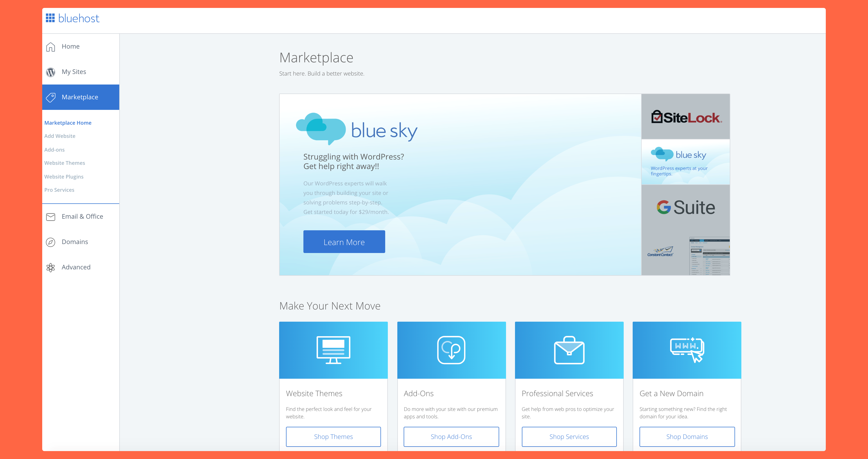The image size is (868, 459).
Task: Click the bluehost grid logo icon
Action: click(50, 18)
